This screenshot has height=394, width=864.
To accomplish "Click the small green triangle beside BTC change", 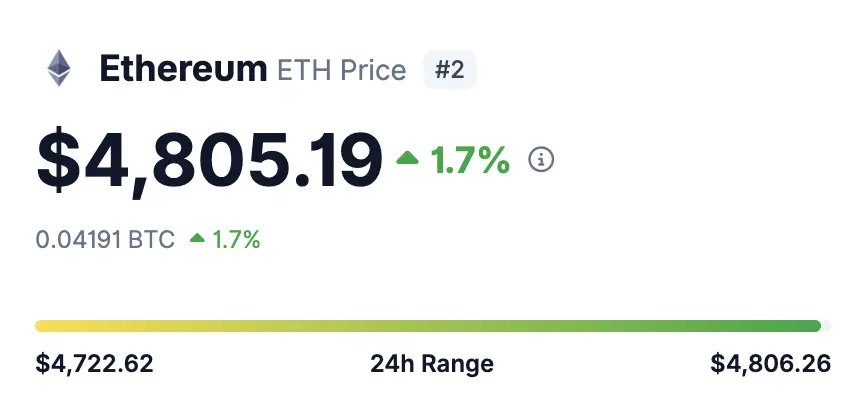I will click(197, 238).
